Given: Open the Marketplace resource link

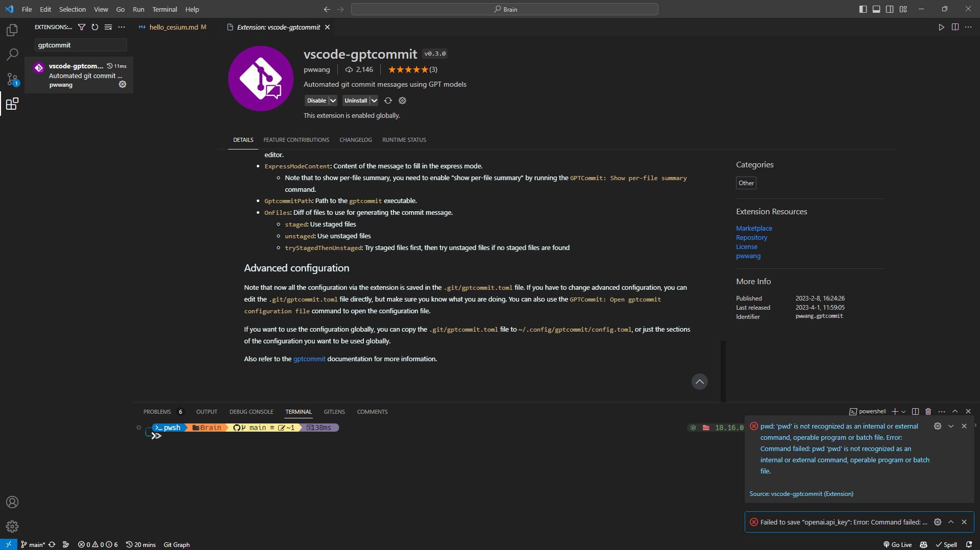Looking at the screenshot, I should pos(754,228).
